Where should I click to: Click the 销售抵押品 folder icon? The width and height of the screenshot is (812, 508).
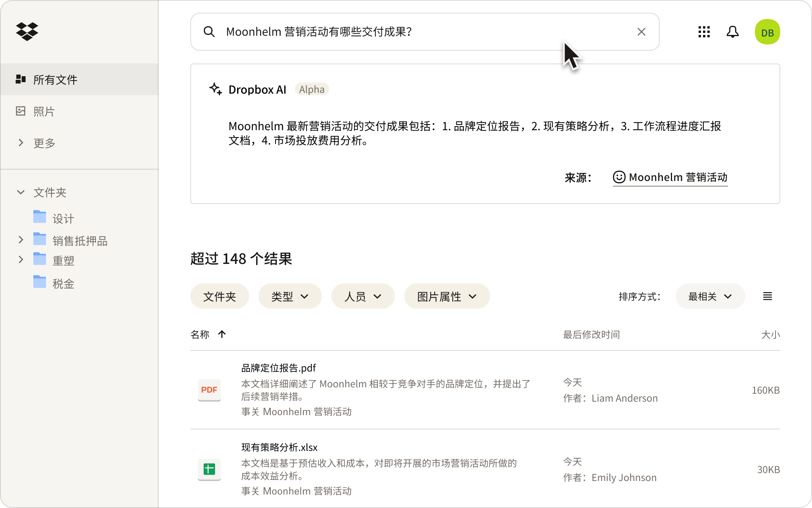point(40,239)
